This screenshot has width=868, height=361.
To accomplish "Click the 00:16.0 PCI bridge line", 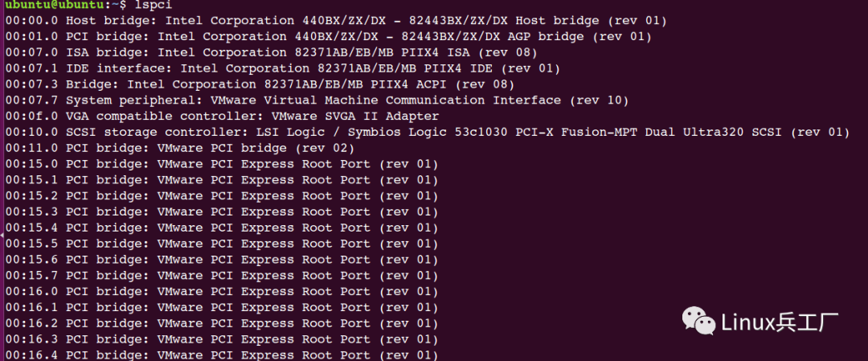I will tap(222, 292).
